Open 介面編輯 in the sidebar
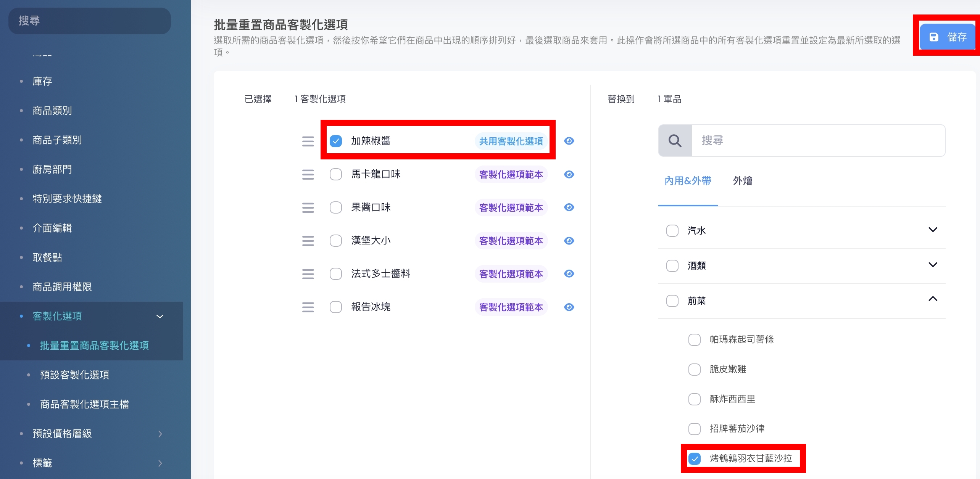This screenshot has height=479, width=980. pos(52,228)
